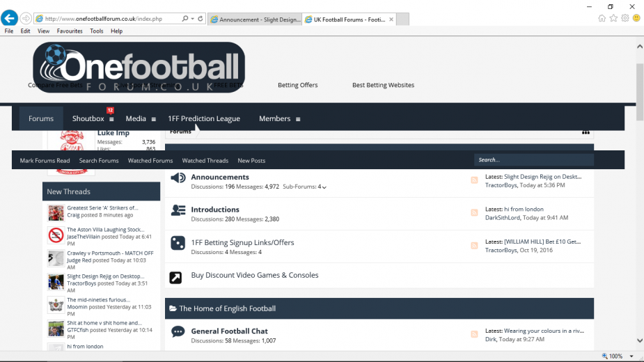
Task: Click the folder icon beside The Home of English Football
Action: click(x=173, y=308)
